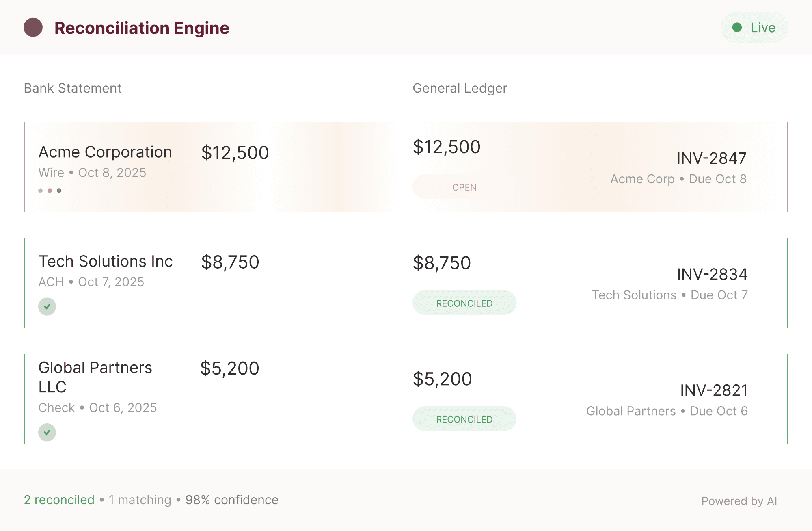The width and height of the screenshot is (812, 531).
Task: Click the green Live status dot
Action: pyautogui.click(x=737, y=28)
